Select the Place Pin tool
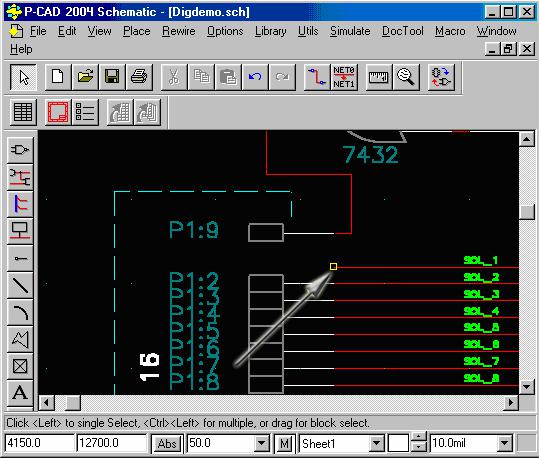The height and width of the screenshot is (458, 539). tap(20, 258)
